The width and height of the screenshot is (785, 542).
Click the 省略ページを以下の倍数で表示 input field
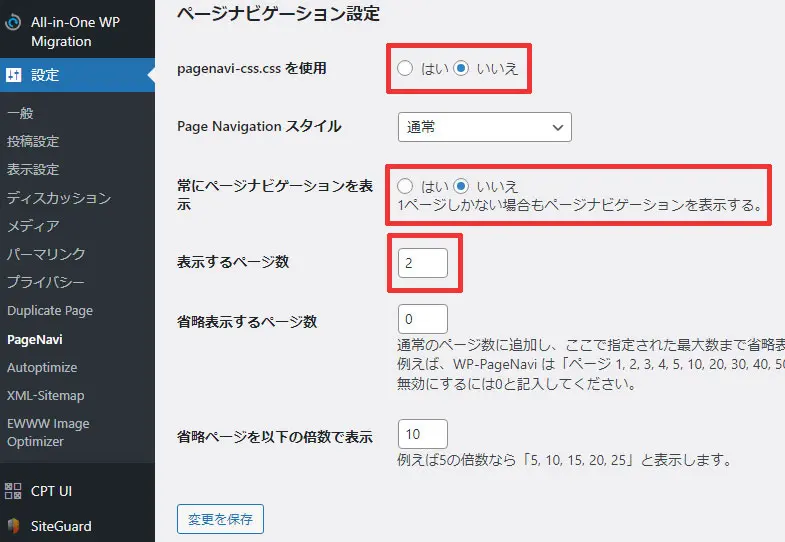(423, 434)
